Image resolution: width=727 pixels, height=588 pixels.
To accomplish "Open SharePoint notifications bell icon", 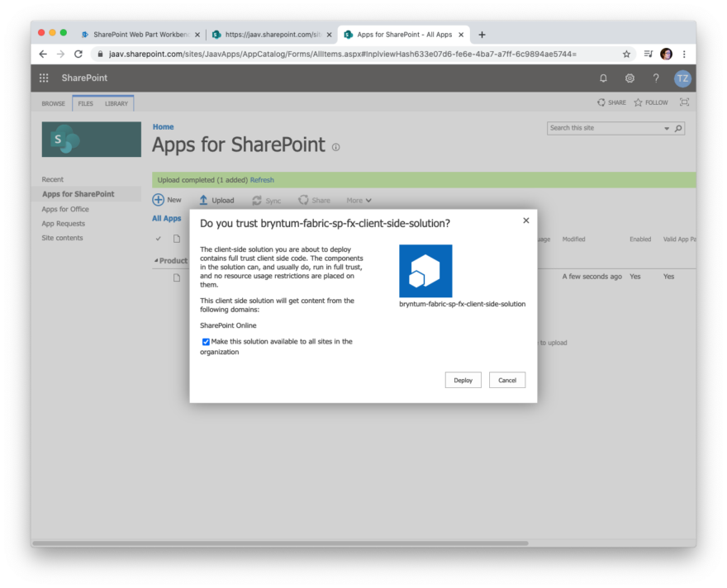I will pos(602,78).
